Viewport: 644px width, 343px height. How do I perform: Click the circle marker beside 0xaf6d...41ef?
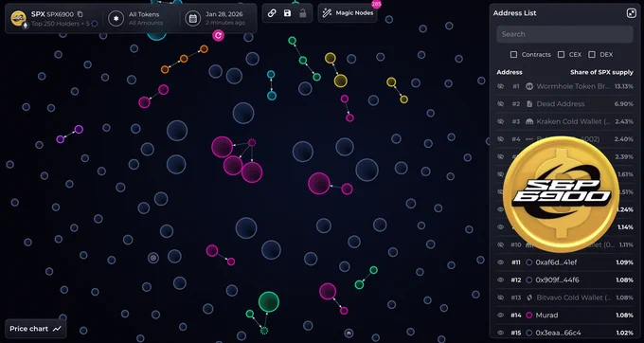[x=529, y=262]
